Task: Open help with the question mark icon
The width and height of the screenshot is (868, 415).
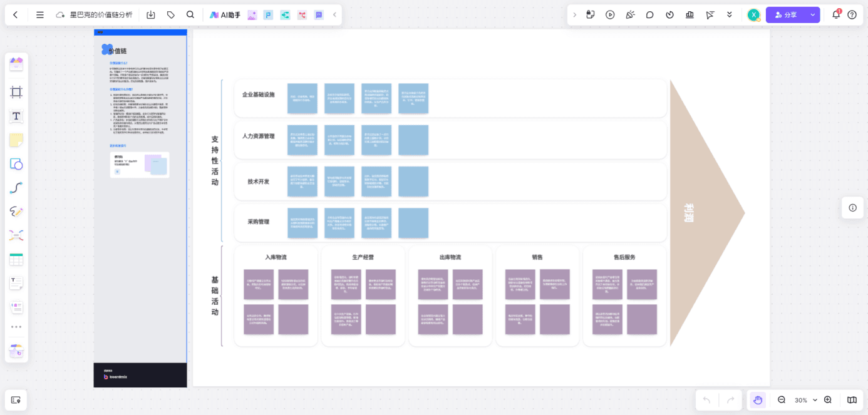Action: (852, 15)
